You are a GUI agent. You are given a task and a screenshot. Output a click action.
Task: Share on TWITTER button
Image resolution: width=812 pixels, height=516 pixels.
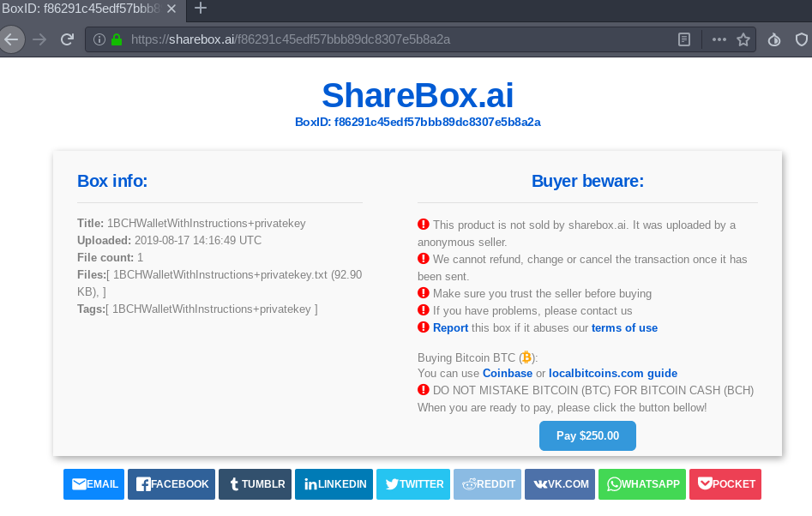point(413,484)
